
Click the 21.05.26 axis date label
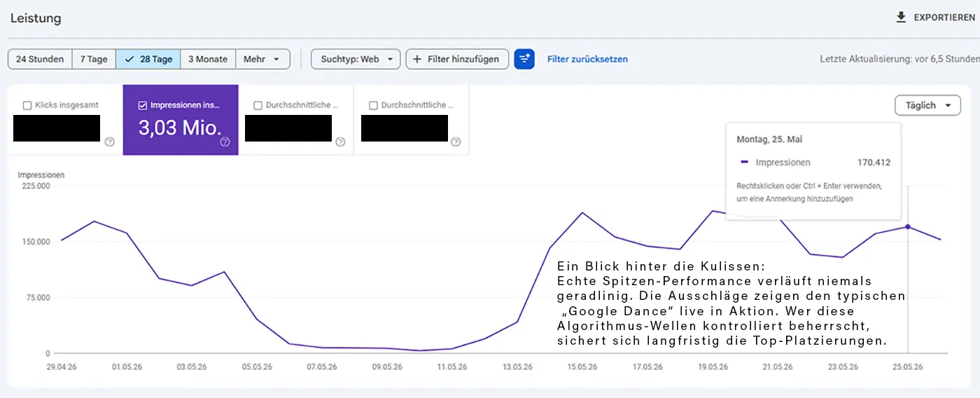pyautogui.click(x=778, y=366)
